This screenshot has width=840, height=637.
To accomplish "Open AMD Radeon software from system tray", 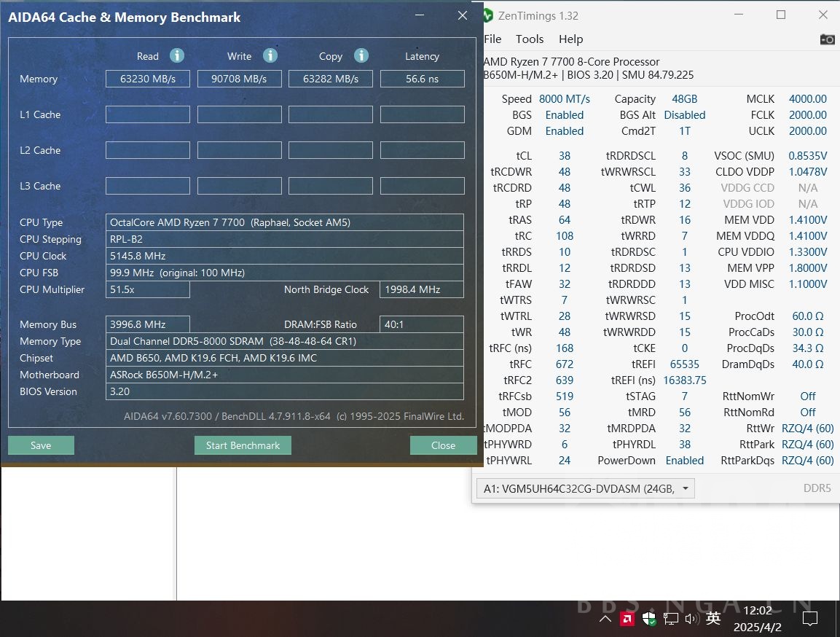I will pos(627,618).
